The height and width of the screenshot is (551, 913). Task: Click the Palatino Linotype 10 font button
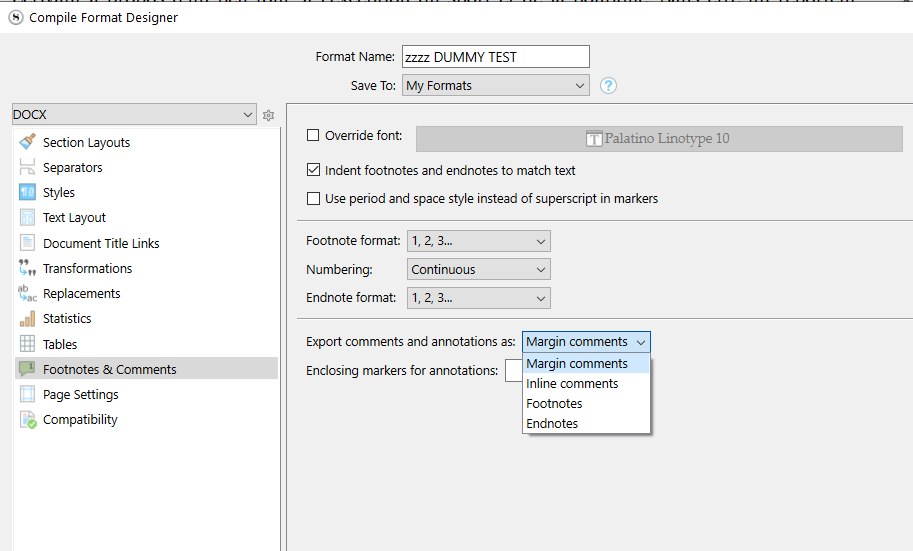(657, 139)
